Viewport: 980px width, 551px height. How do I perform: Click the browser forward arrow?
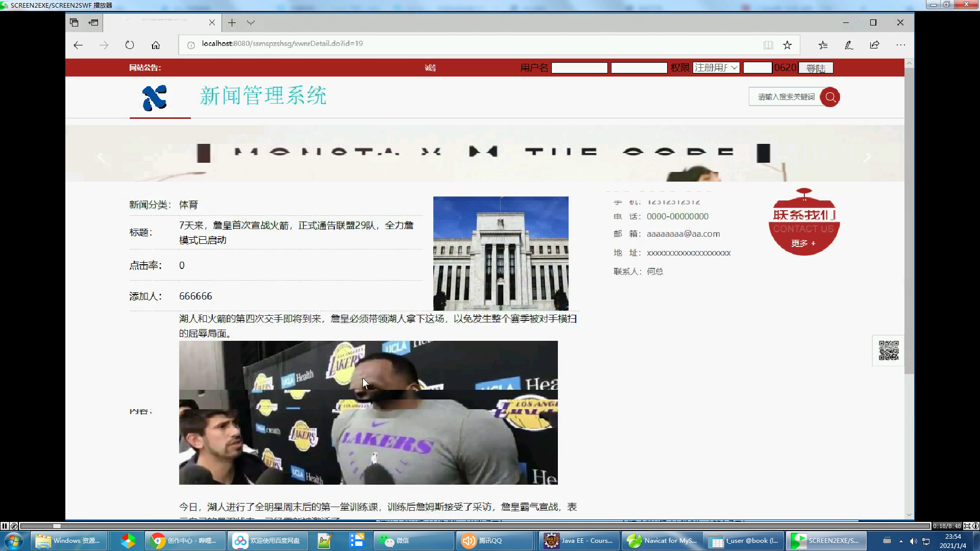tap(104, 45)
